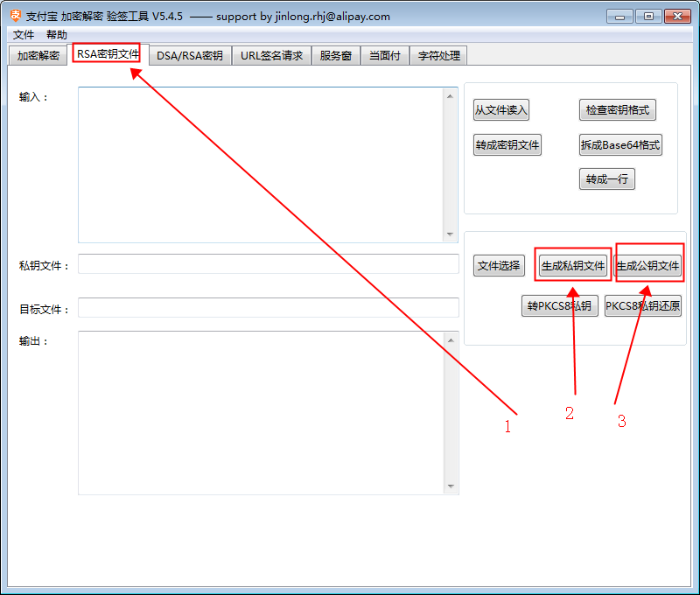This screenshot has height=595, width=700.
Task: Click the 转成密钥文件 button
Action: click(507, 144)
